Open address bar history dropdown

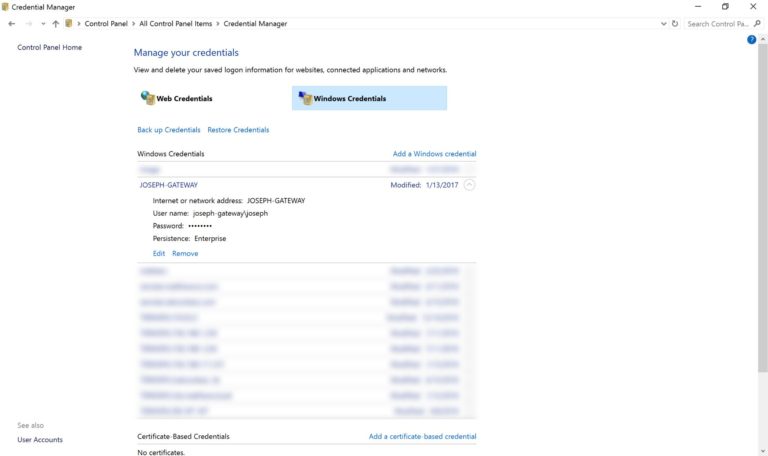(x=663, y=24)
